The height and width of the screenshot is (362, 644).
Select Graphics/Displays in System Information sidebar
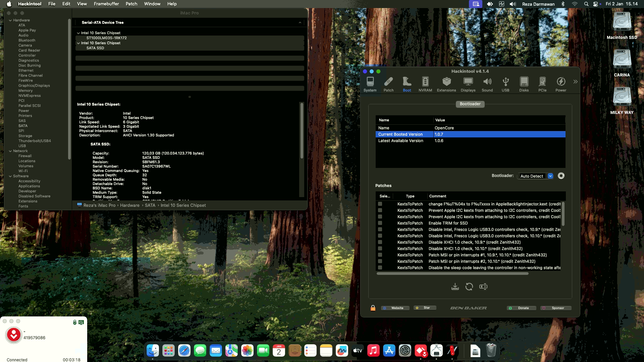(34, 86)
